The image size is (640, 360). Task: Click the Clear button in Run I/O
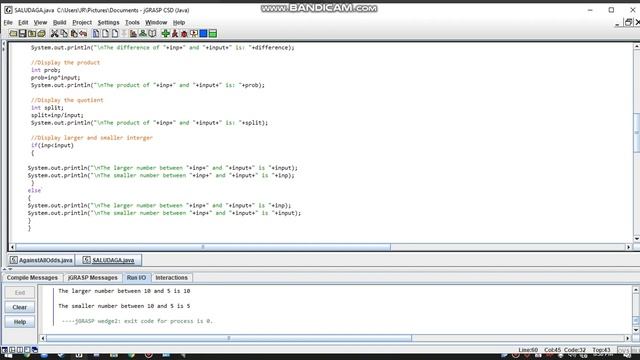(20, 307)
